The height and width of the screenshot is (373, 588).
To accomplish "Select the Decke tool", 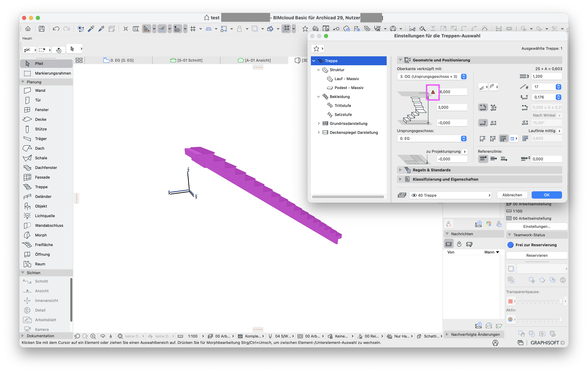I will 46,119.
